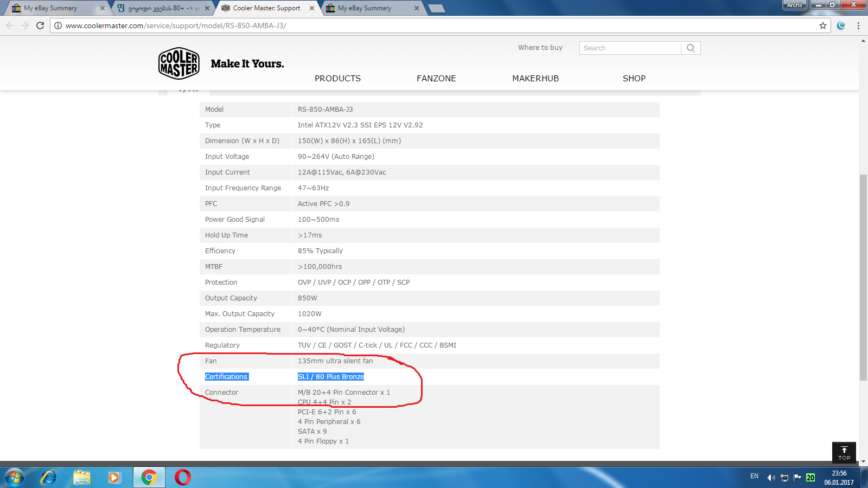Click the Operation Temperature label
This screenshot has width=868, height=488.
[242, 330]
